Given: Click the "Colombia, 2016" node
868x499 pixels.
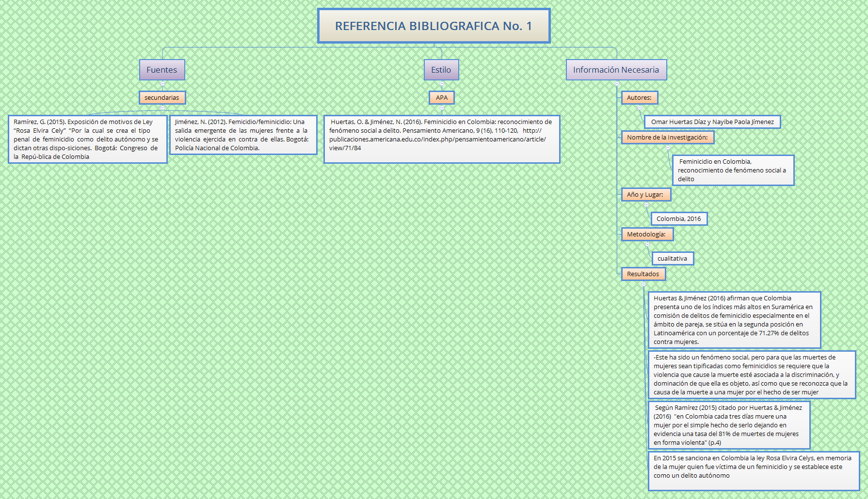Looking at the screenshot, I should 678,218.
